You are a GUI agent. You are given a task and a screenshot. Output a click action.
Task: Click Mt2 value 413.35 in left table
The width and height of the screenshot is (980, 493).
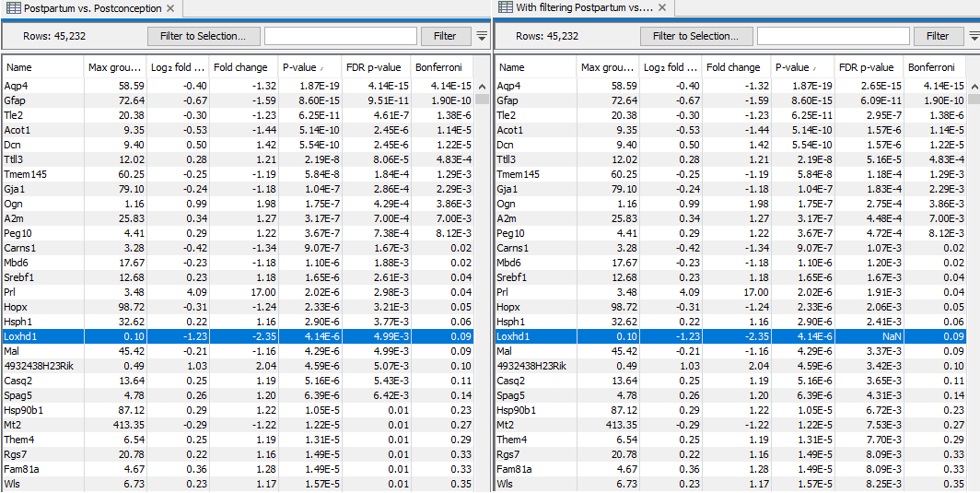[x=128, y=426]
